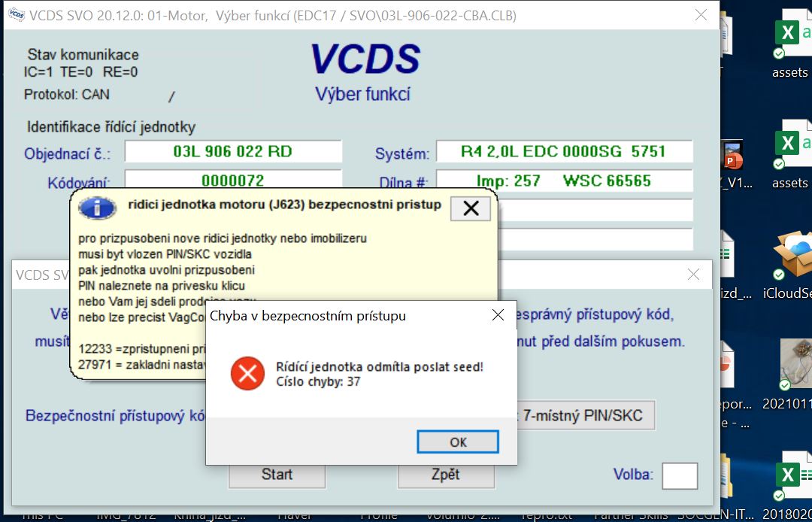
Task: Select the PowerPoint file desktop icon
Action: [x=732, y=158]
